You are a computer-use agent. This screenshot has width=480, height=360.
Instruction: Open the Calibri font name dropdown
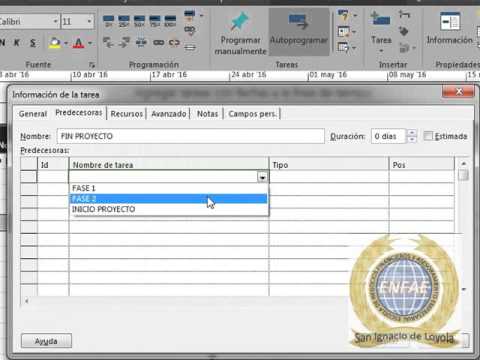[55, 22]
